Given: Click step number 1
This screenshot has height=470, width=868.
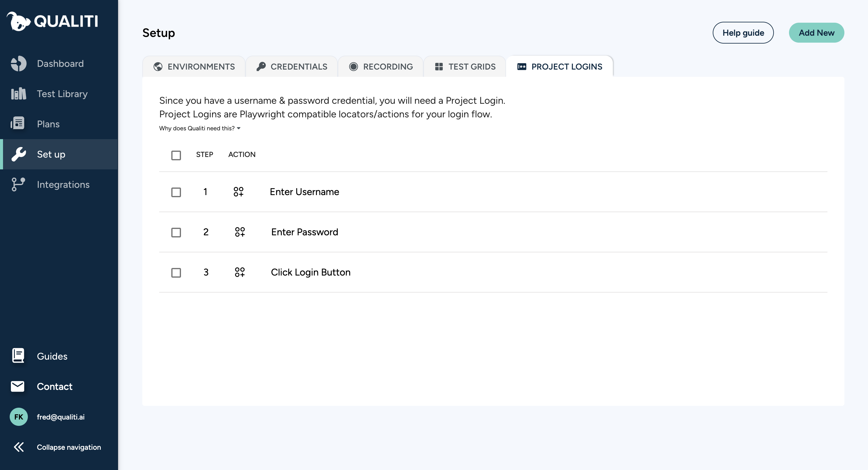Looking at the screenshot, I should coord(205,191).
